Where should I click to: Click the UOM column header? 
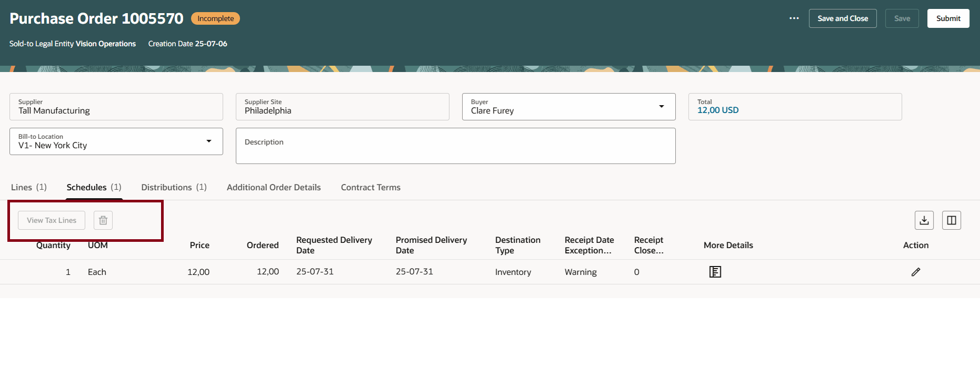(98, 245)
